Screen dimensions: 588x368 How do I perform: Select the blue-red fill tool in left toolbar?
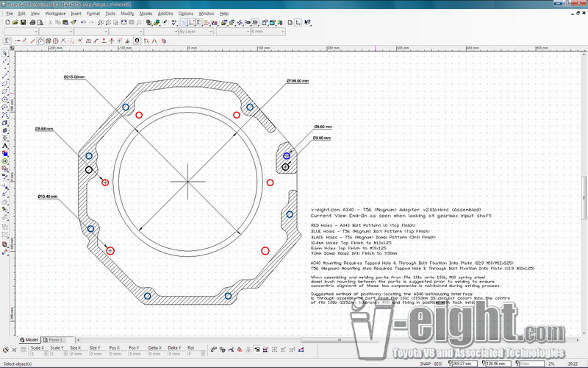(5, 153)
